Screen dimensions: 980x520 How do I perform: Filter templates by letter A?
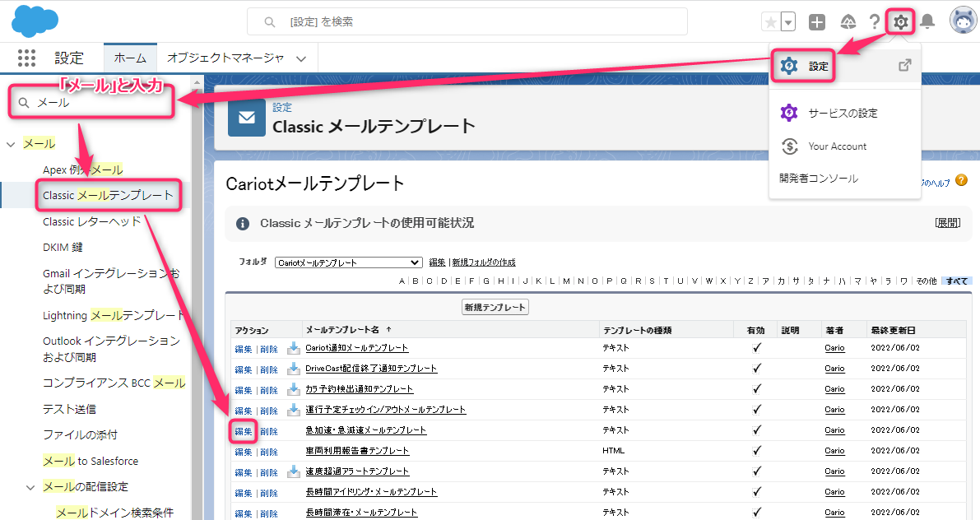(x=402, y=281)
